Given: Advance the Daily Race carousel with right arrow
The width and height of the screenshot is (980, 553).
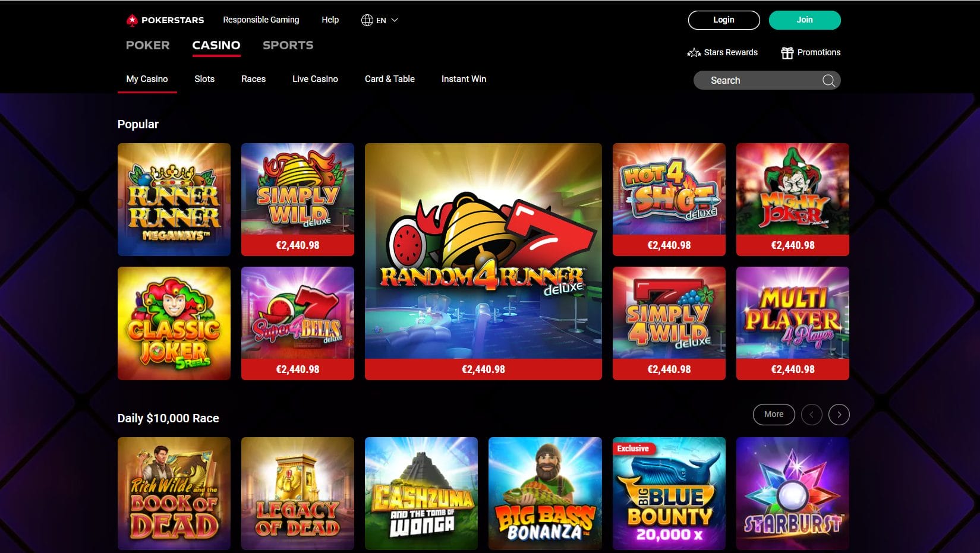Looking at the screenshot, I should (x=839, y=415).
